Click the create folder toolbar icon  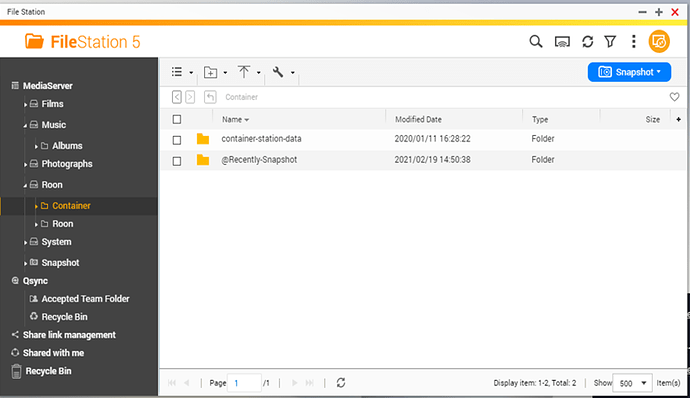click(210, 72)
